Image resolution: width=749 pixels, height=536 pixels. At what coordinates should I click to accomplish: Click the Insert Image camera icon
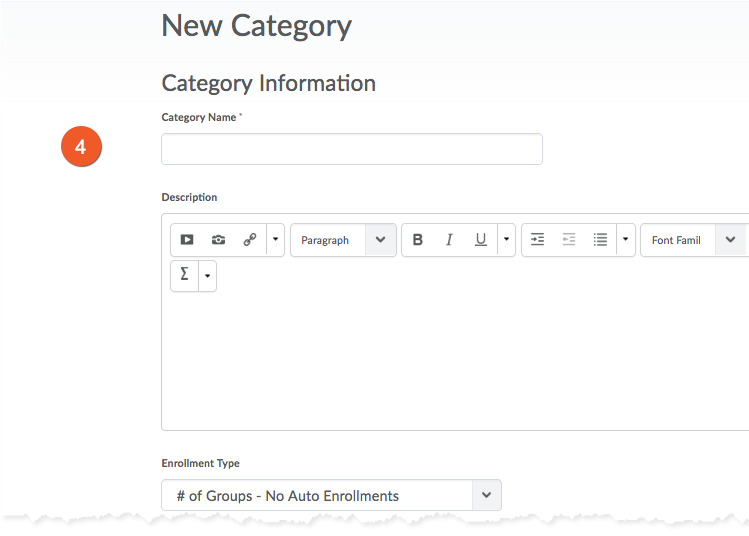(x=218, y=240)
